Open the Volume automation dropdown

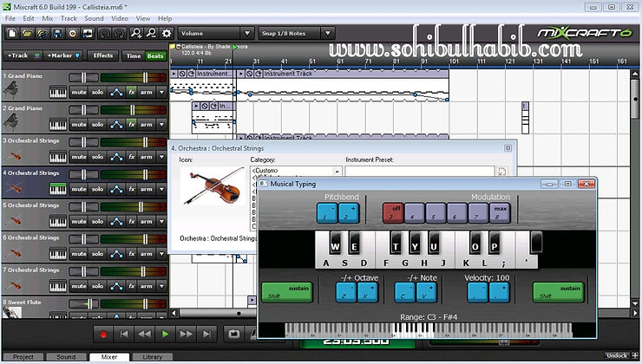[x=247, y=33]
